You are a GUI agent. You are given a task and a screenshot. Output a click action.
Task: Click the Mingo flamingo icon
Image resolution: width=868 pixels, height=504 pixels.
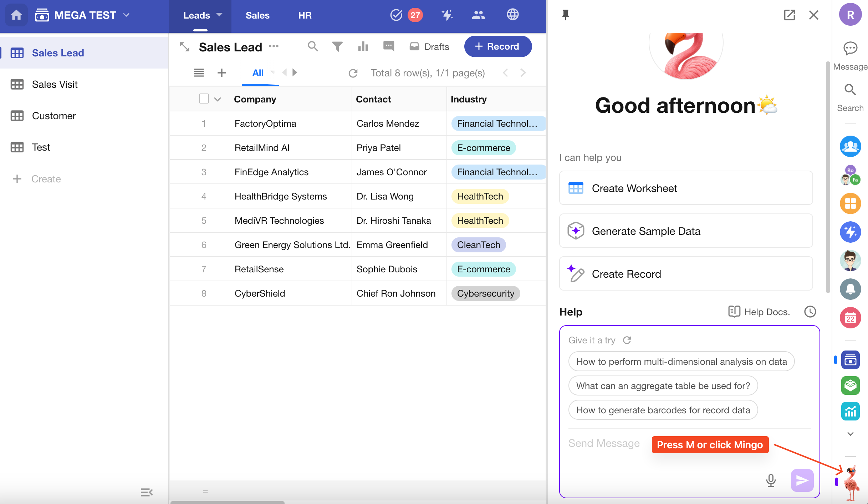coord(851,482)
